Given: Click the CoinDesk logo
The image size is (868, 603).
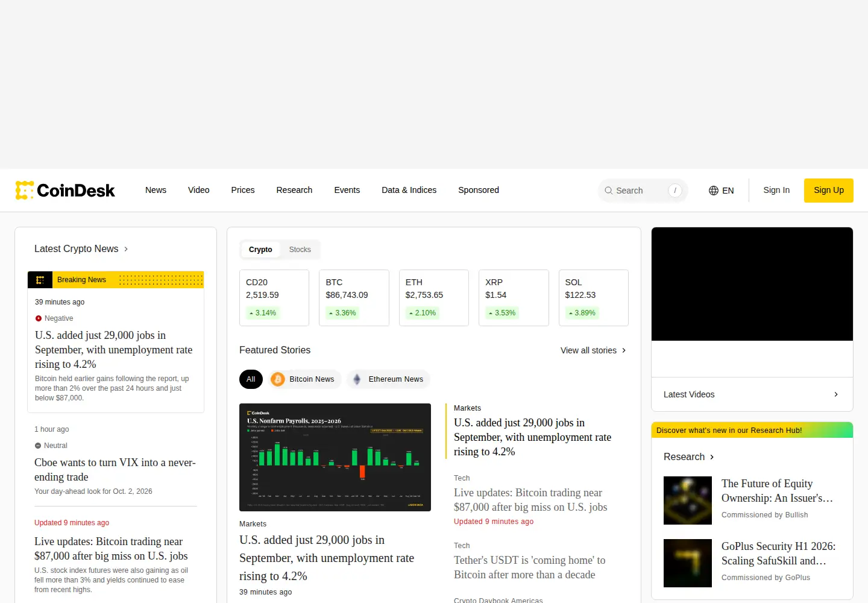Looking at the screenshot, I should (65, 191).
